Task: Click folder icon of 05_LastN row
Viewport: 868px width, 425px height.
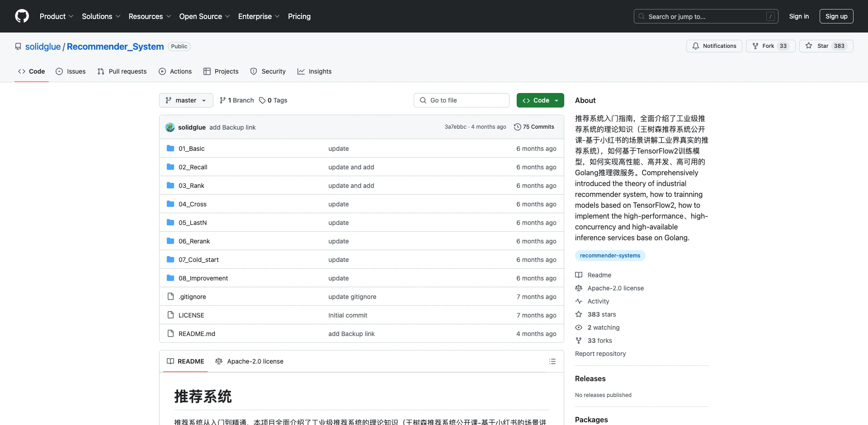Action: point(170,222)
